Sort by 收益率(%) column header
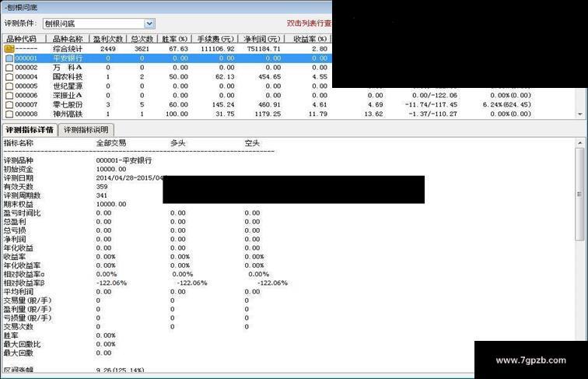The width and height of the screenshot is (588, 379). (x=310, y=39)
